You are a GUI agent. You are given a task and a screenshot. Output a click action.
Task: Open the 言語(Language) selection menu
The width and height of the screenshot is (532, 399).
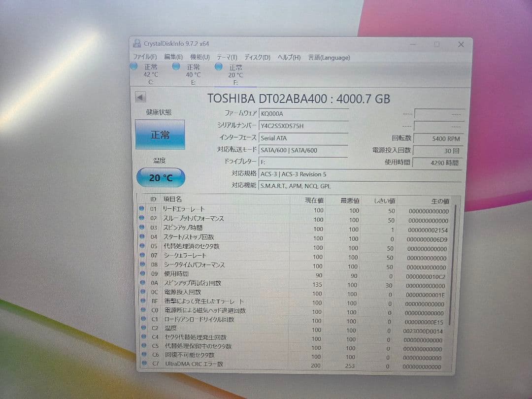(x=330, y=58)
